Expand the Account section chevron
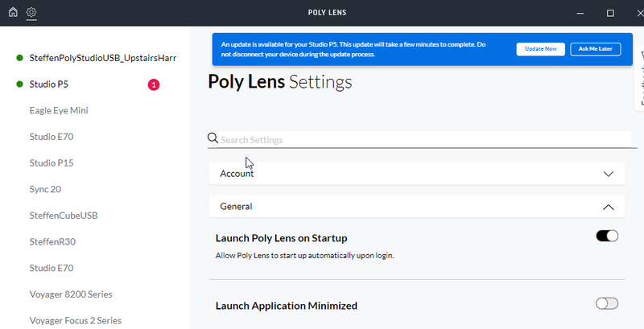This screenshot has width=644, height=329. tap(609, 174)
